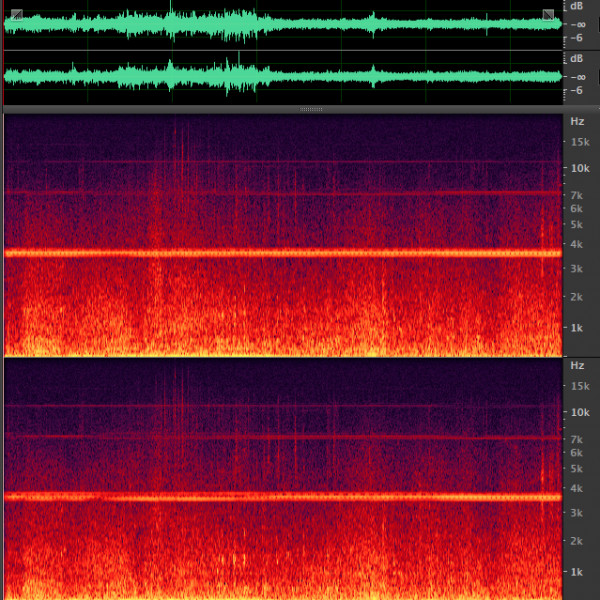Click 1k on the lower frequency scale
Screen dimensions: 600x600
click(x=576, y=572)
